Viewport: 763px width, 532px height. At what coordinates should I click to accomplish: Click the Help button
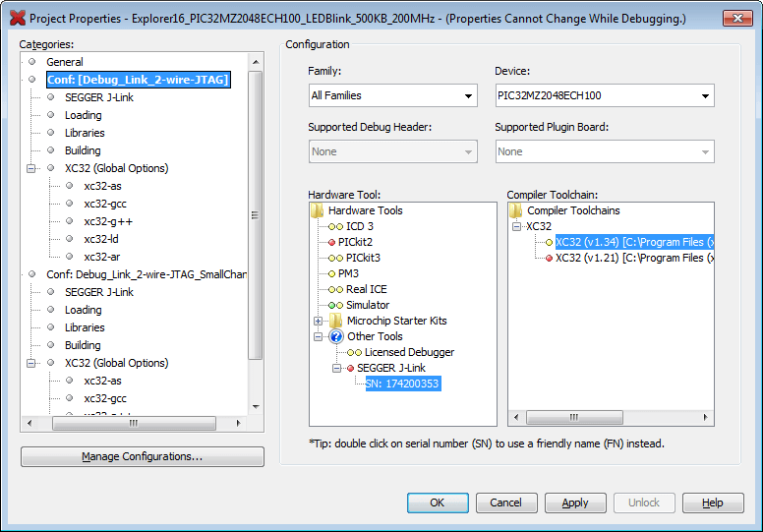(x=712, y=502)
